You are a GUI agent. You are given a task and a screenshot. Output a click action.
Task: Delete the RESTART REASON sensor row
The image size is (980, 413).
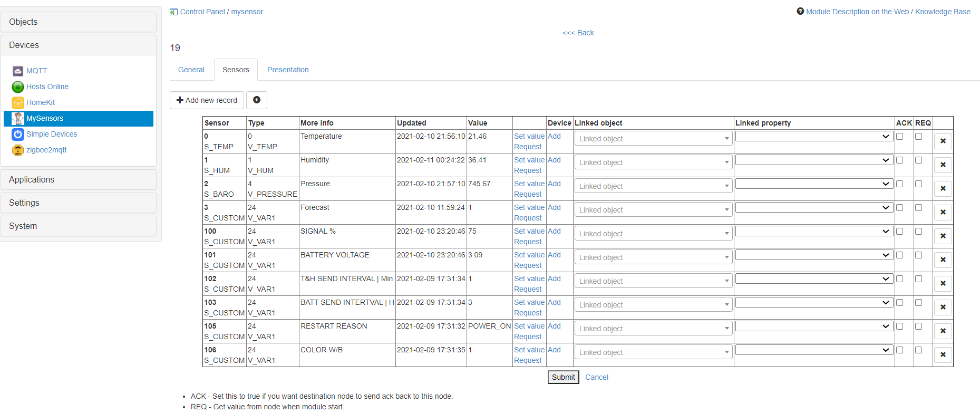(x=943, y=331)
